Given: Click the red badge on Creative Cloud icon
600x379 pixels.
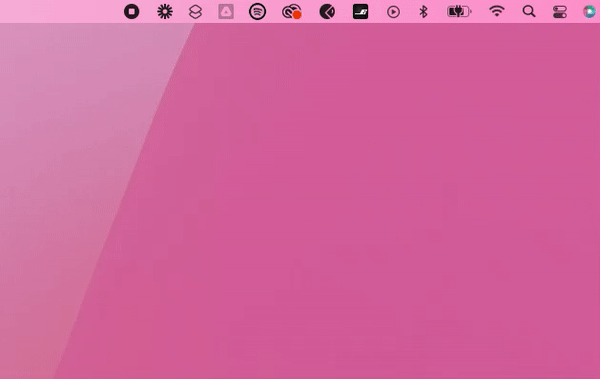Looking at the screenshot, I should click(x=297, y=15).
